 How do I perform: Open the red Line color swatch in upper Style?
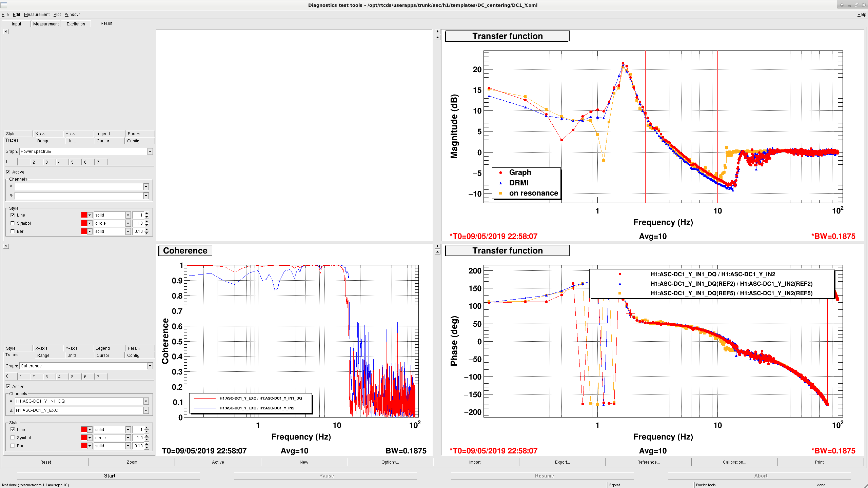[84, 215]
